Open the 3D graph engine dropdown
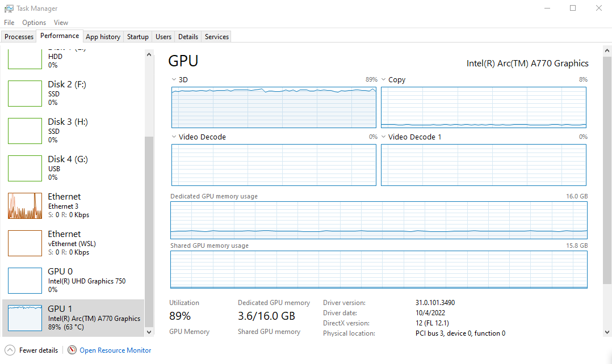 coord(174,79)
